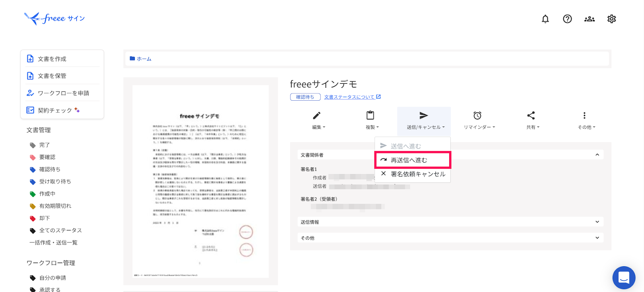Click the 文書を保管 button
The height and width of the screenshot is (292, 644).
click(x=62, y=76)
